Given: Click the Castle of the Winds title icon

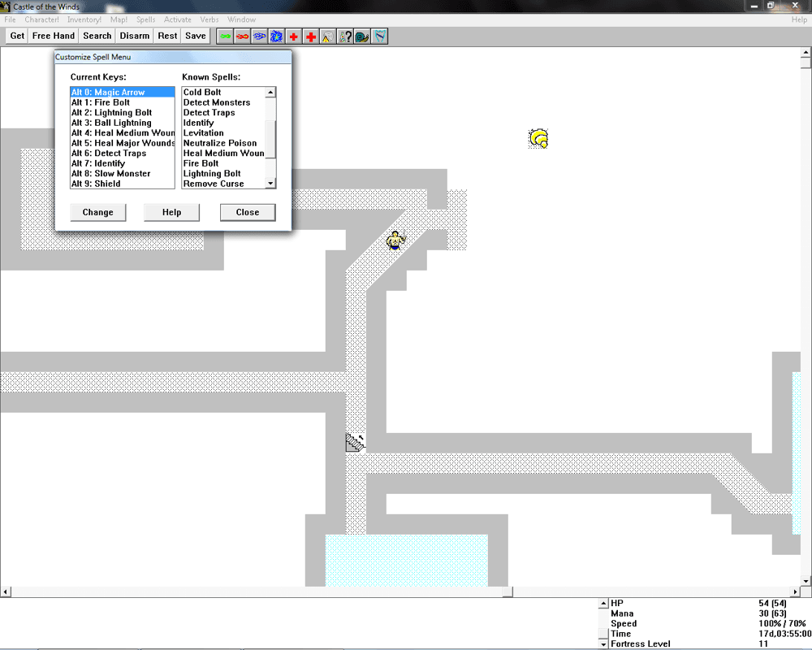Looking at the screenshot, I should pos(6,6).
